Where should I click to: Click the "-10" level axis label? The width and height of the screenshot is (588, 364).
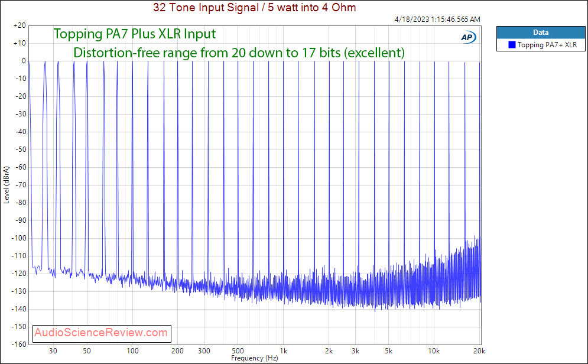(x=20, y=79)
